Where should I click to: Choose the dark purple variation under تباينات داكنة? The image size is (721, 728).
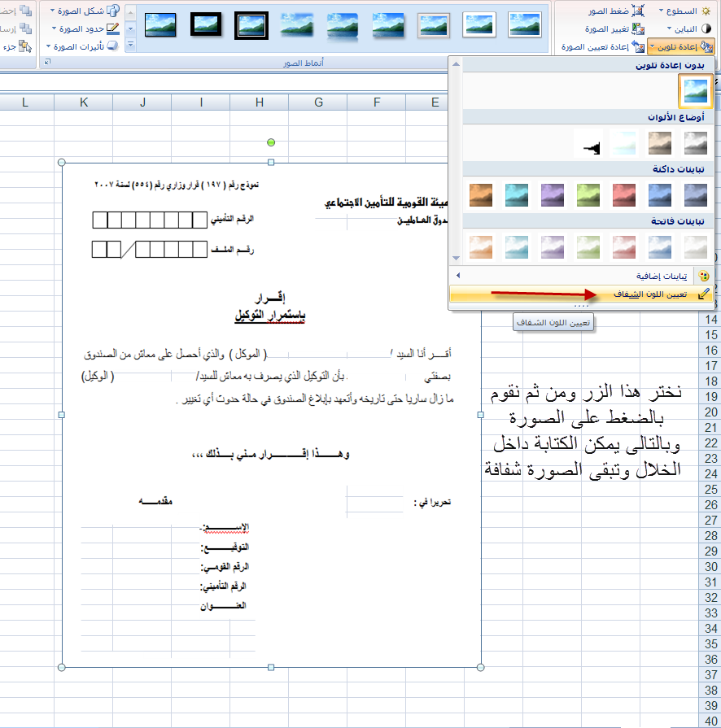pyautogui.click(x=553, y=195)
